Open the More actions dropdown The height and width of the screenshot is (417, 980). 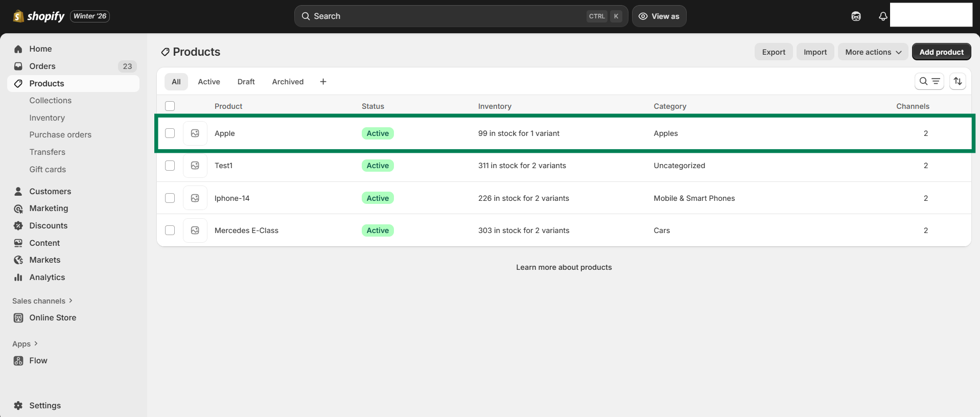[873, 52]
